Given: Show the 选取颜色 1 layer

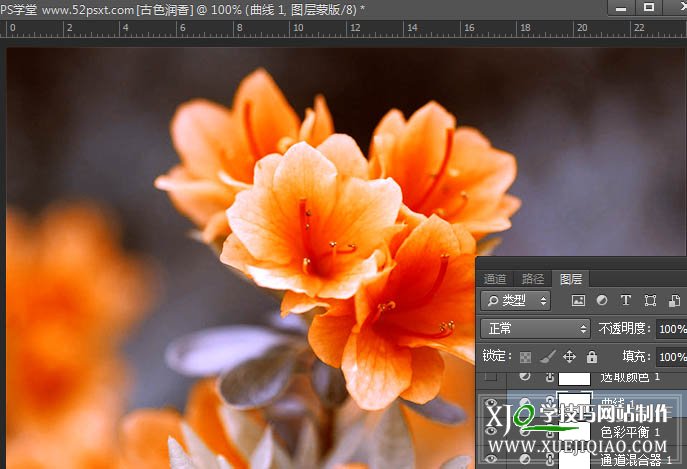Looking at the screenshot, I should (x=490, y=377).
